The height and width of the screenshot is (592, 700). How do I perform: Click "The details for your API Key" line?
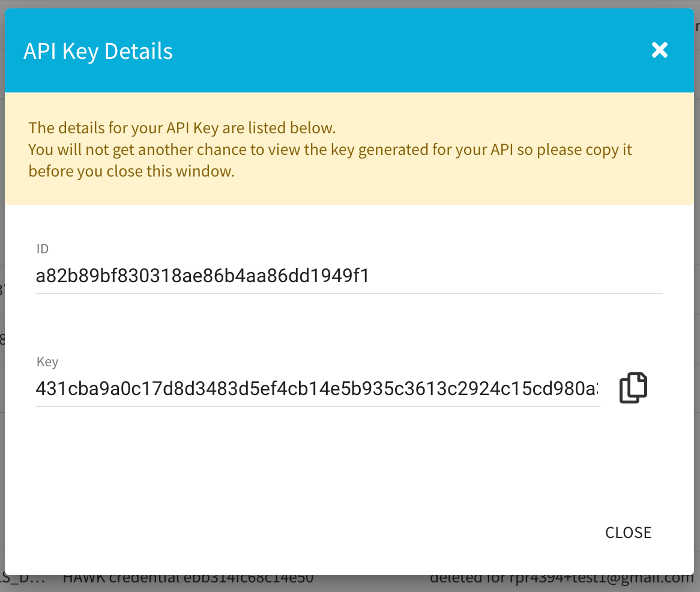[x=182, y=128]
